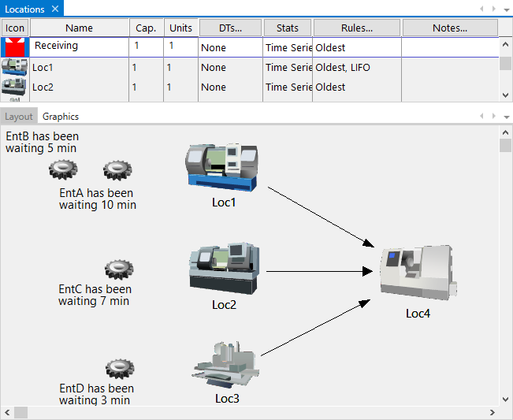Viewport: 513px width, 420px height.
Task: Click the Receiving name cell
Action: pos(79,46)
